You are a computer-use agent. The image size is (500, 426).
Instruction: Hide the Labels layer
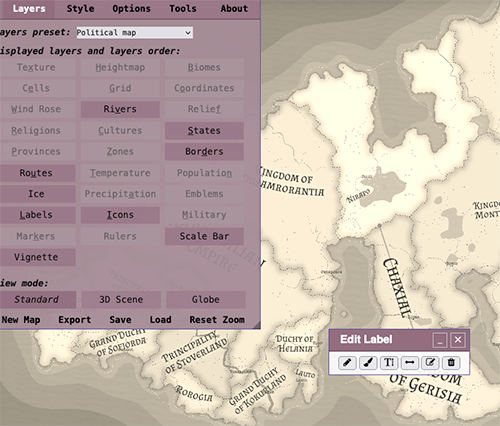click(36, 215)
